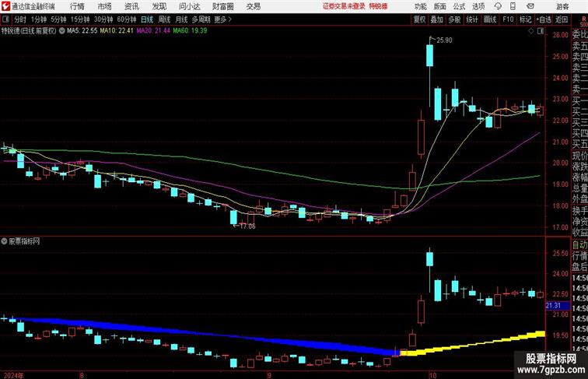
Task: Click month 10 marker on time axis
Action: click(x=432, y=375)
